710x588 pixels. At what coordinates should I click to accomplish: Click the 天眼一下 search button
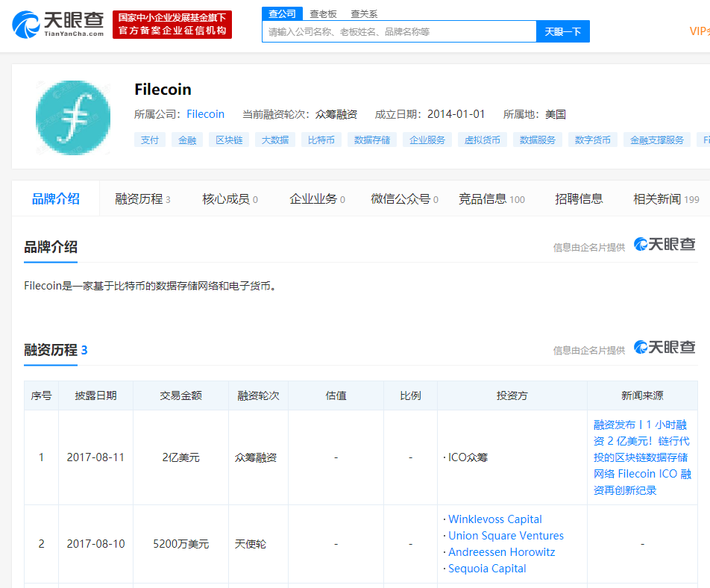click(563, 31)
